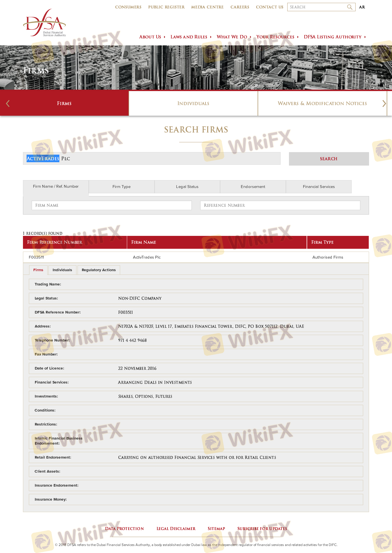Click previous arrow in section carousel
The image size is (392, 553).
click(x=8, y=103)
